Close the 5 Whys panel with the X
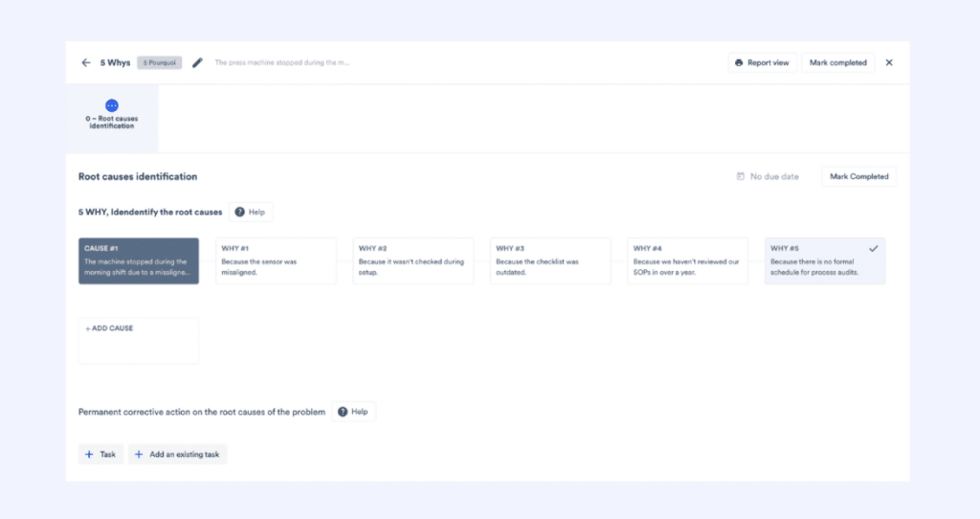Viewport: 980px width, 519px height. pyautogui.click(x=889, y=63)
